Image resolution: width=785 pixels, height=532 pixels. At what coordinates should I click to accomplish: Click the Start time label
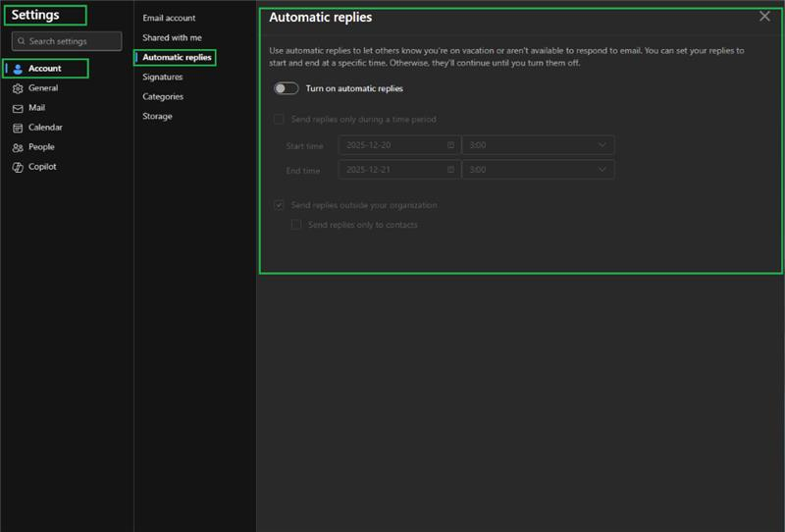coord(304,146)
